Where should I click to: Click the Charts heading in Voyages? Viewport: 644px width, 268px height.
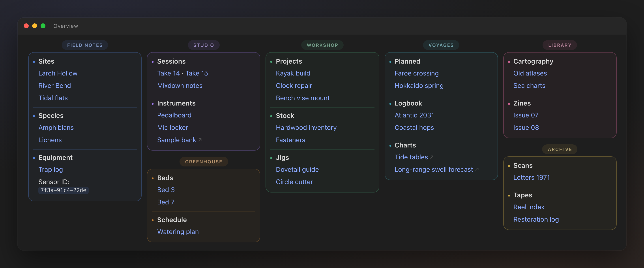(x=405, y=145)
